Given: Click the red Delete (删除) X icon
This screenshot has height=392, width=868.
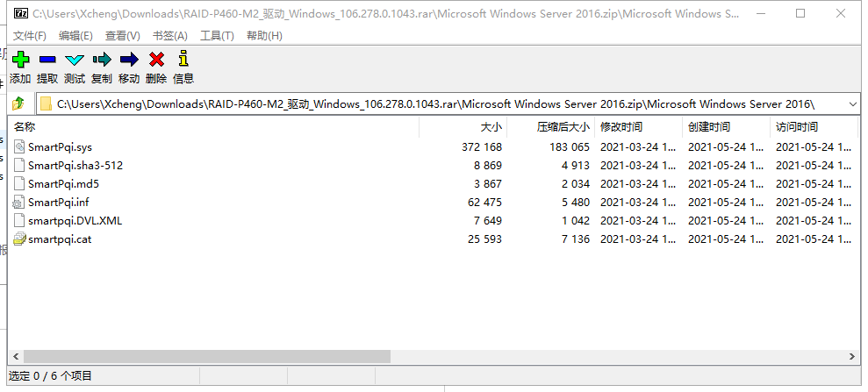Looking at the screenshot, I should [x=156, y=59].
